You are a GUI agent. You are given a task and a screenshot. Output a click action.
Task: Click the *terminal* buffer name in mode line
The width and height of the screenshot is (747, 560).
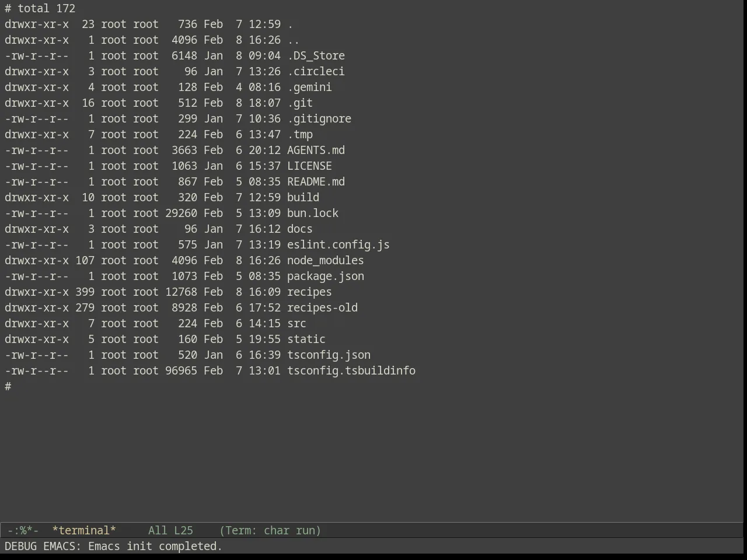tap(84, 530)
